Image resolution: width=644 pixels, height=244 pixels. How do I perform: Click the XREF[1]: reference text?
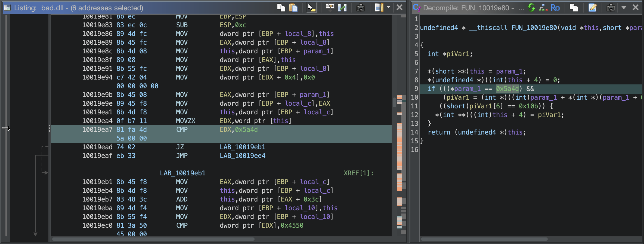click(358, 173)
